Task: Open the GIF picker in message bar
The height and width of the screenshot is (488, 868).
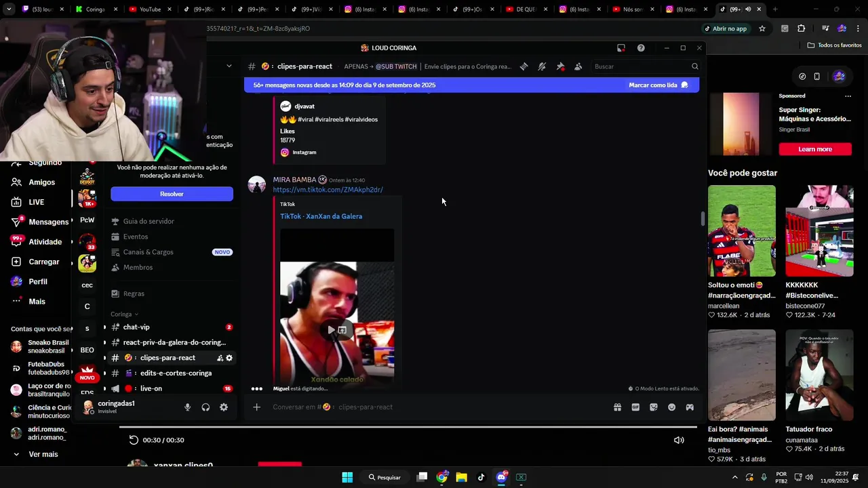Action: [635, 407]
